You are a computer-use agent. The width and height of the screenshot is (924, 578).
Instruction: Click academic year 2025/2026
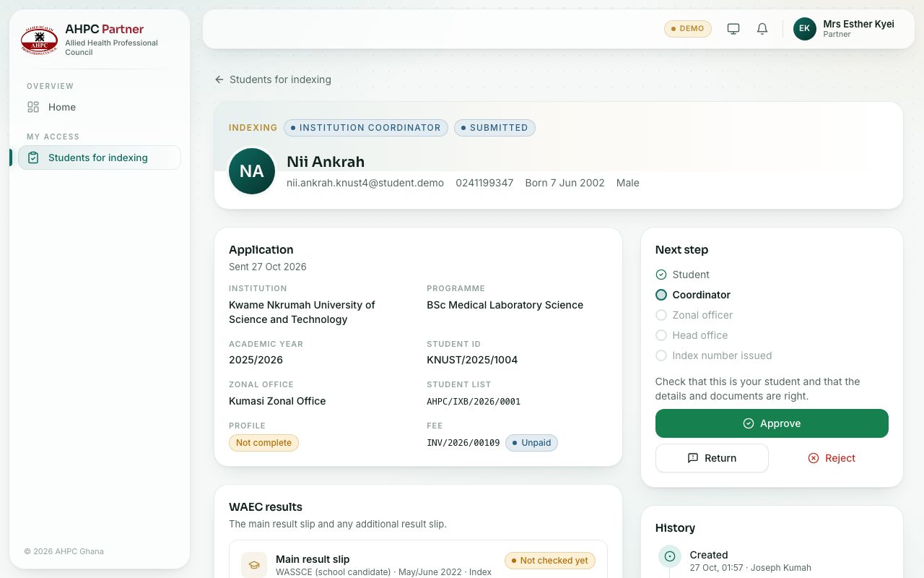[256, 360]
